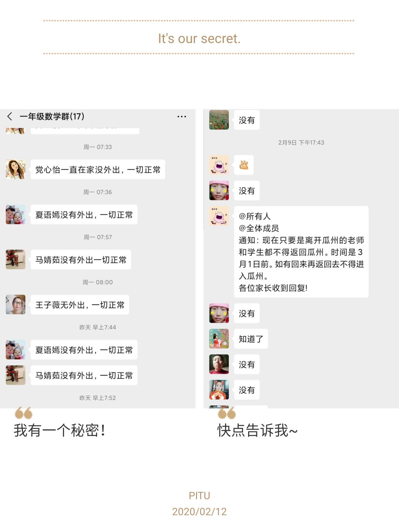Open the cartoon avatar beside the @所有人 notice
399x532 pixels.
point(219,216)
